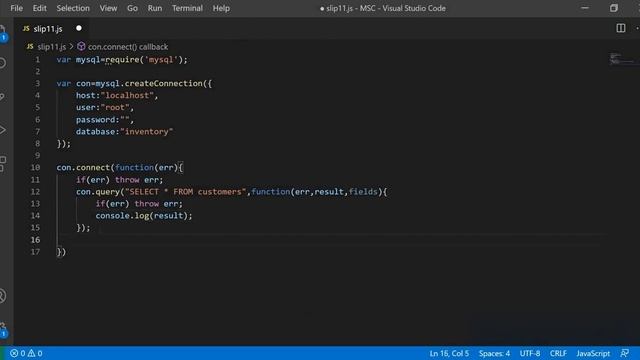This screenshot has width=640, height=360.
Task: Click con.connect on line 10
Action: tap(83, 167)
